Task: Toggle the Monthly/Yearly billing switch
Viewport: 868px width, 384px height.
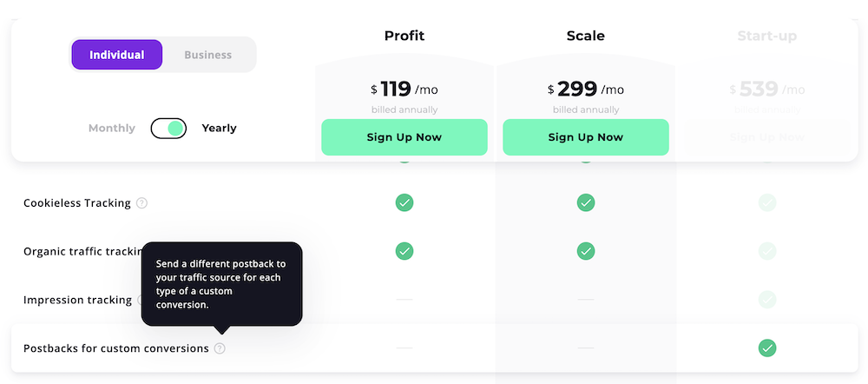Action: tap(168, 129)
